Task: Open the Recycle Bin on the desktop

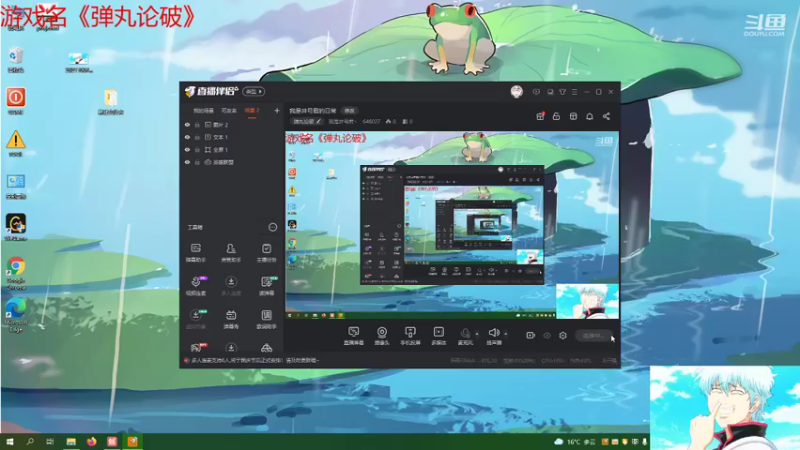Action: coord(16,59)
